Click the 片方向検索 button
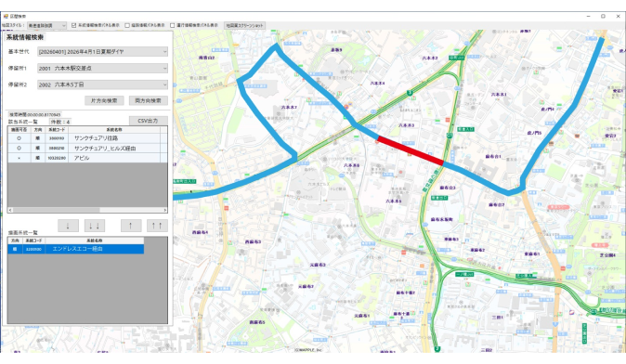 click(x=104, y=100)
